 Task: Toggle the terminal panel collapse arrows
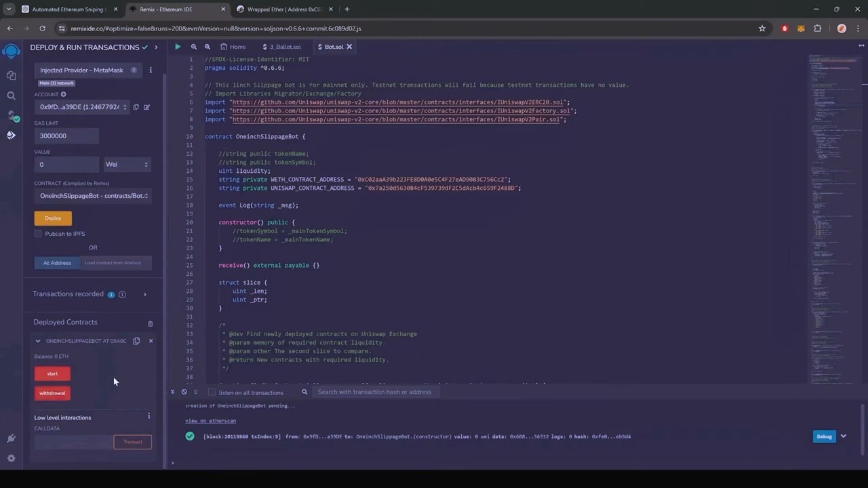172,392
